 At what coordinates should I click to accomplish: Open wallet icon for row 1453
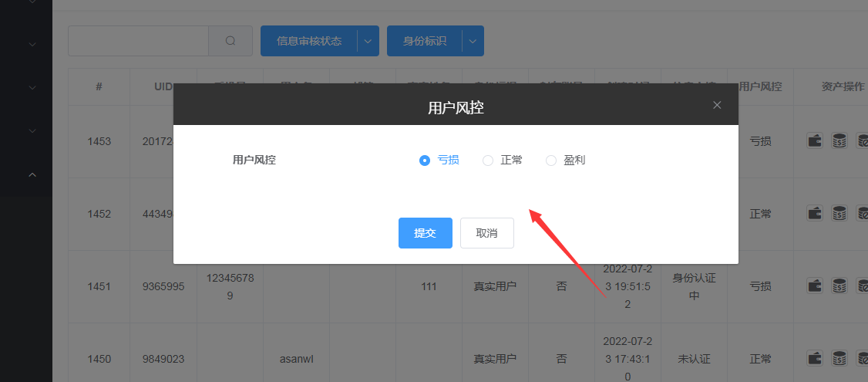point(815,141)
